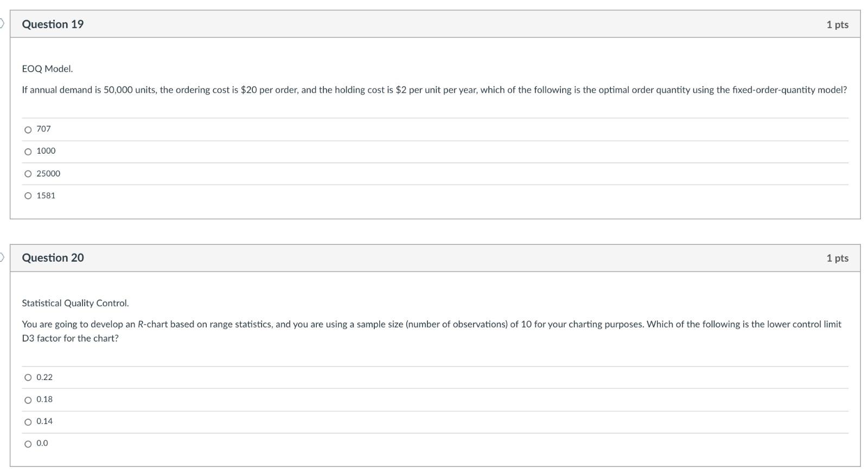
Task: Select the 707 answer option
Action: tap(28, 129)
